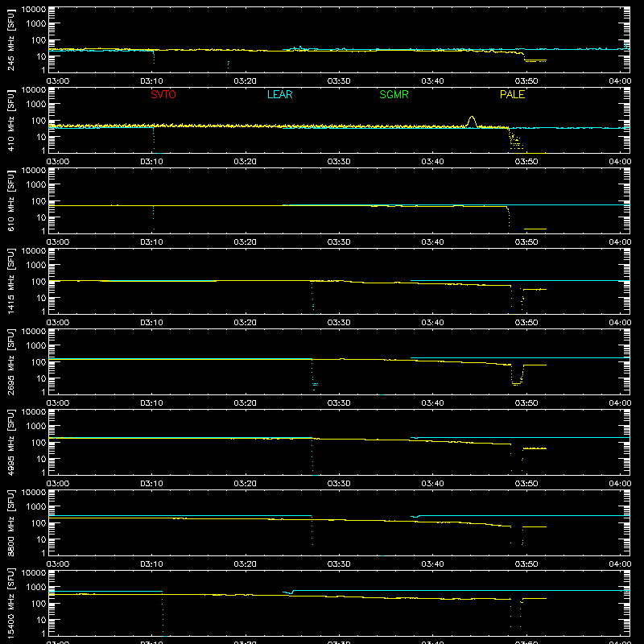
Task: Click the yellow PALE station label
Action: [512, 94]
